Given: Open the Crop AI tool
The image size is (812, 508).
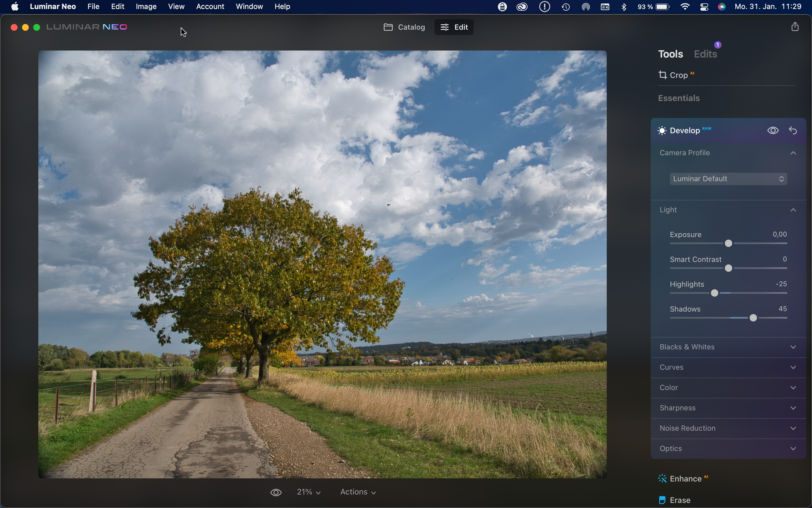Looking at the screenshot, I should point(676,75).
